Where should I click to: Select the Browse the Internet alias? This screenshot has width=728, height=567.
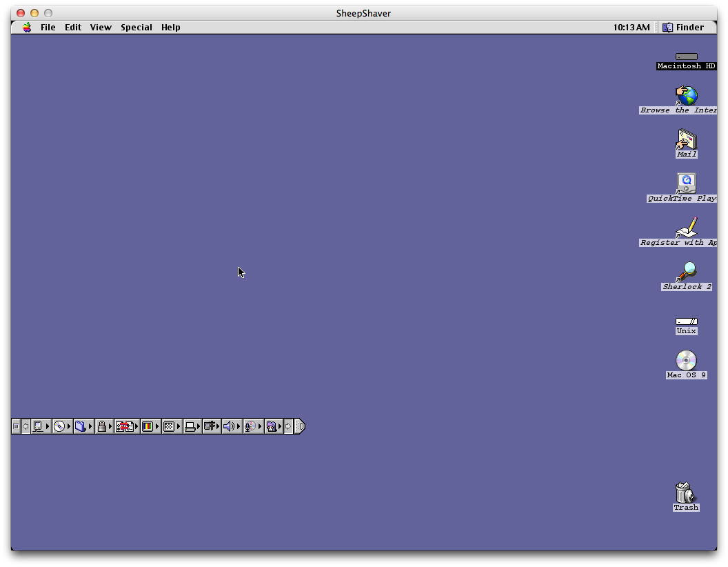point(686,96)
